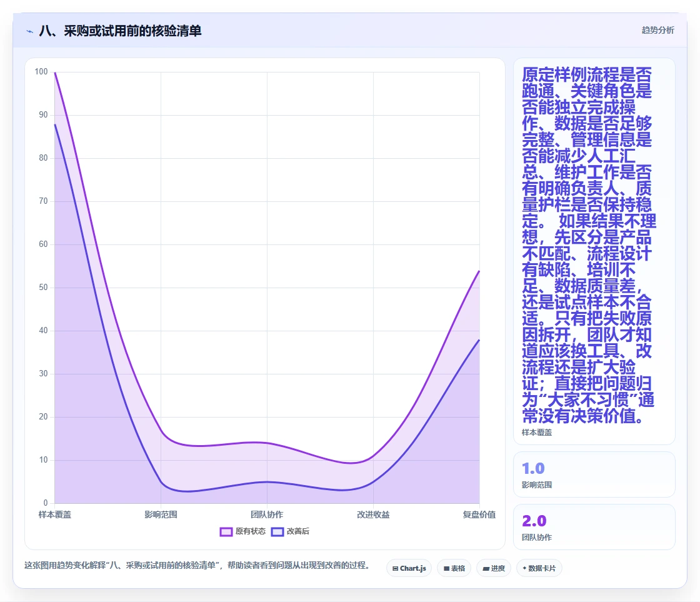700x602 pixels.
Task: Click the star icon in 数据卡片 tag
Action: coord(524,568)
